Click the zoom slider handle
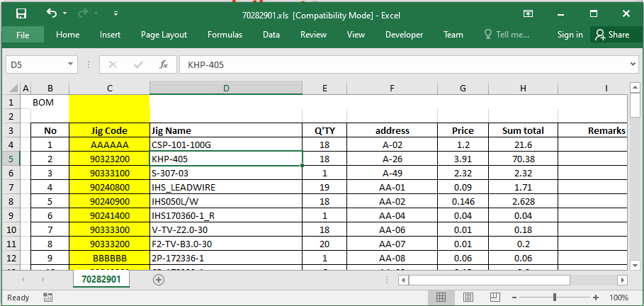Screen dimensions: 644x306 click(555, 297)
